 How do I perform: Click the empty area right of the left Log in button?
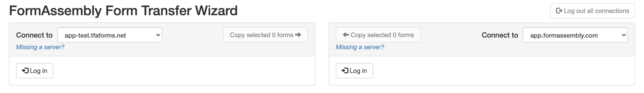click(x=175, y=71)
